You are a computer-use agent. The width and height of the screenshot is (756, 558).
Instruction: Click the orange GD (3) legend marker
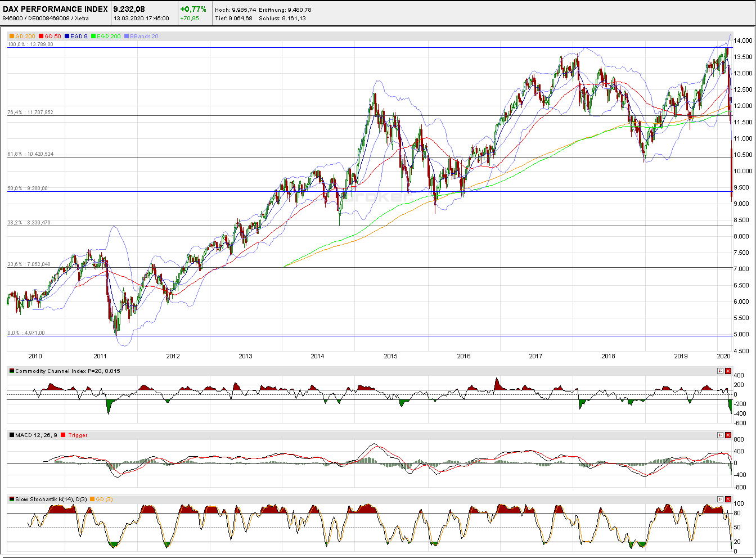coord(92,498)
